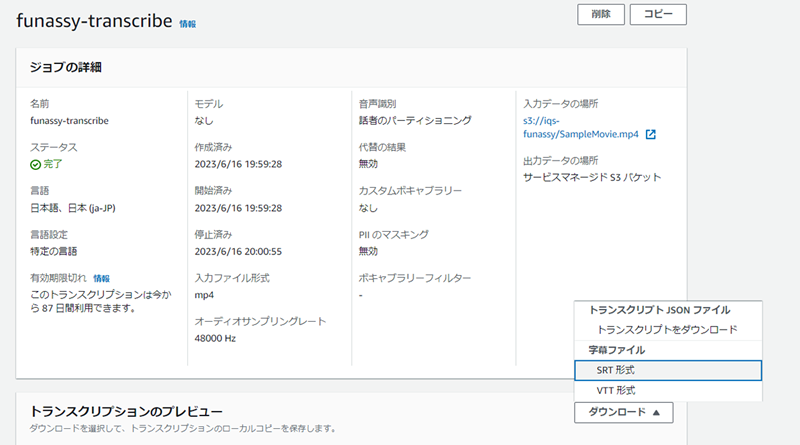This screenshot has height=445, width=800.
Task: Select SRT 形式 subtitle format
Action: (668, 370)
